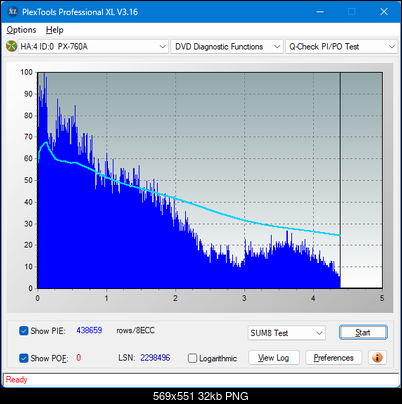The image size is (402, 404).
Task: Click the View Log button
Action: tap(274, 358)
